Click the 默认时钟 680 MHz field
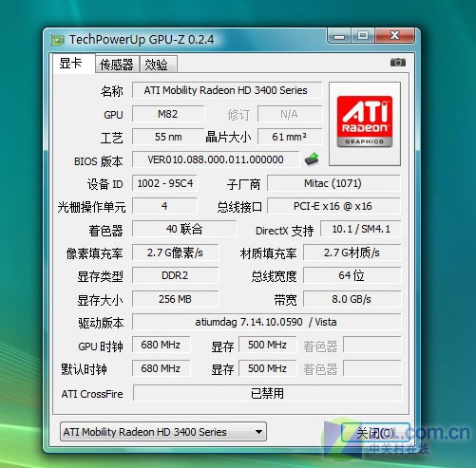 161,368
